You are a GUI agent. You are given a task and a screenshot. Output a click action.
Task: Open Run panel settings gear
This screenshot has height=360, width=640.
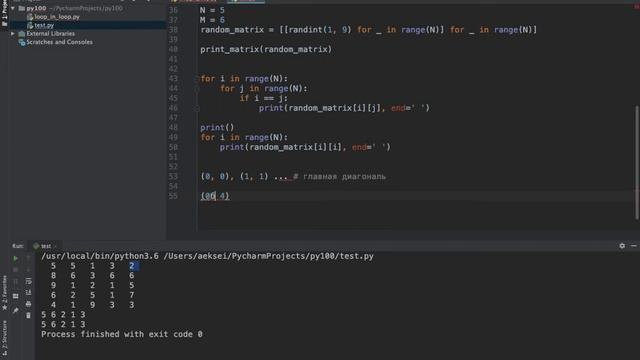tap(622, 246)
